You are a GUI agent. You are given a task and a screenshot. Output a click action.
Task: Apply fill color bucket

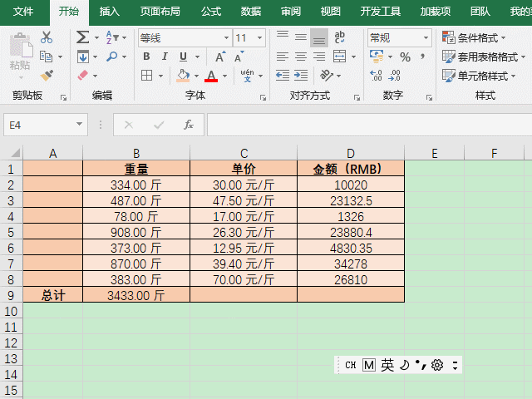point(183,76)
